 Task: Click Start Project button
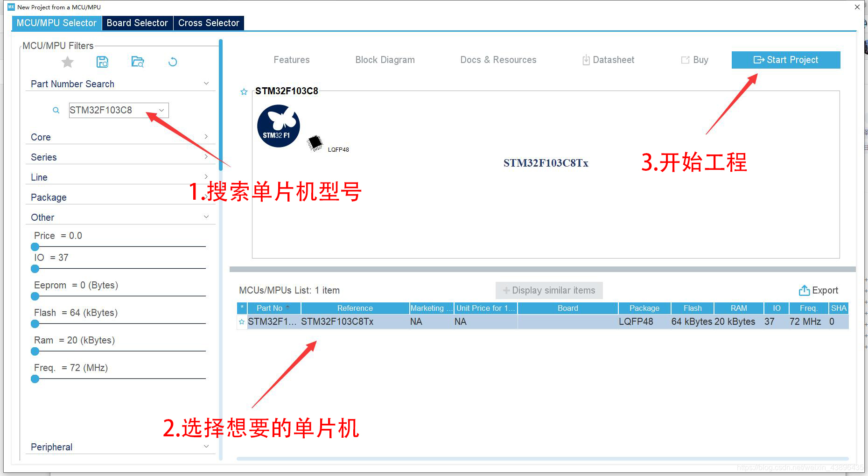(x=786, y=60)
